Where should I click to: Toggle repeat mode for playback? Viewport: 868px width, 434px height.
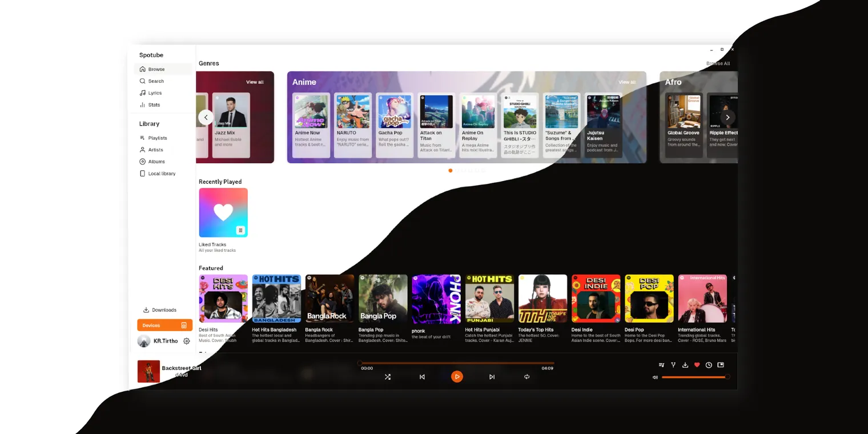(x=527, y=377)
